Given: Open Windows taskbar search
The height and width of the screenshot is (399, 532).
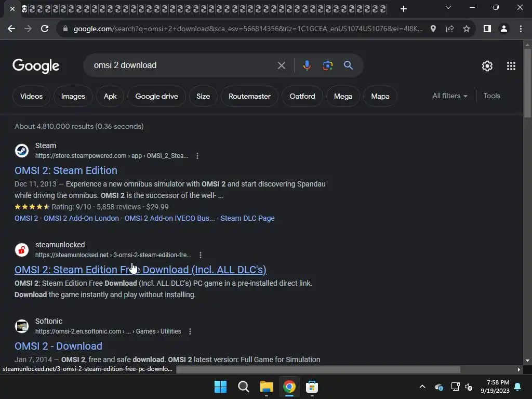Looking at the screenshot, I should coord(243,387).
